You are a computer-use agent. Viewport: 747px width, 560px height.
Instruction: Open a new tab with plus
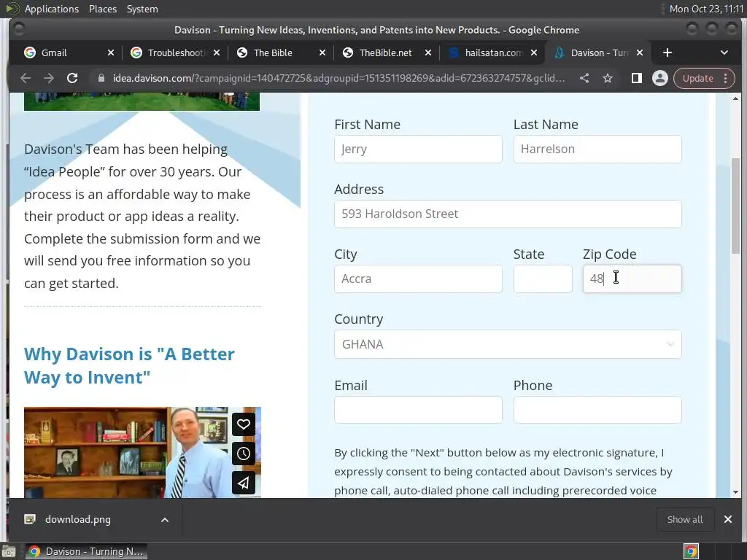click(x=667, y=52)
